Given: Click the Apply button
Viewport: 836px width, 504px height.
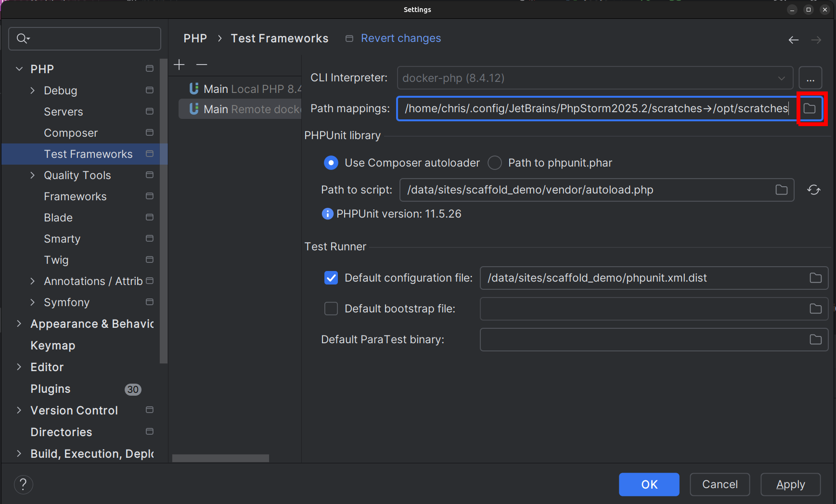Looking at the screenshot, I should coord(790,484).
